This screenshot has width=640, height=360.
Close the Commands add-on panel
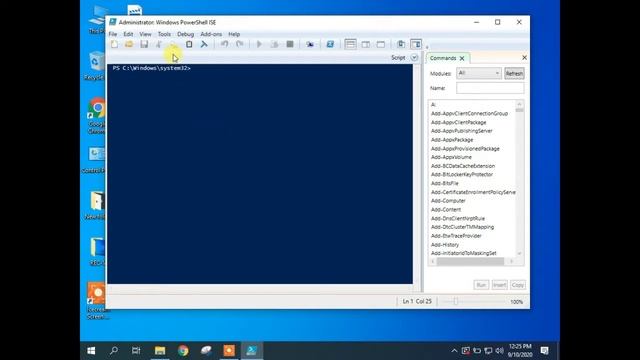pyautogui.click(x=524, y=58)
